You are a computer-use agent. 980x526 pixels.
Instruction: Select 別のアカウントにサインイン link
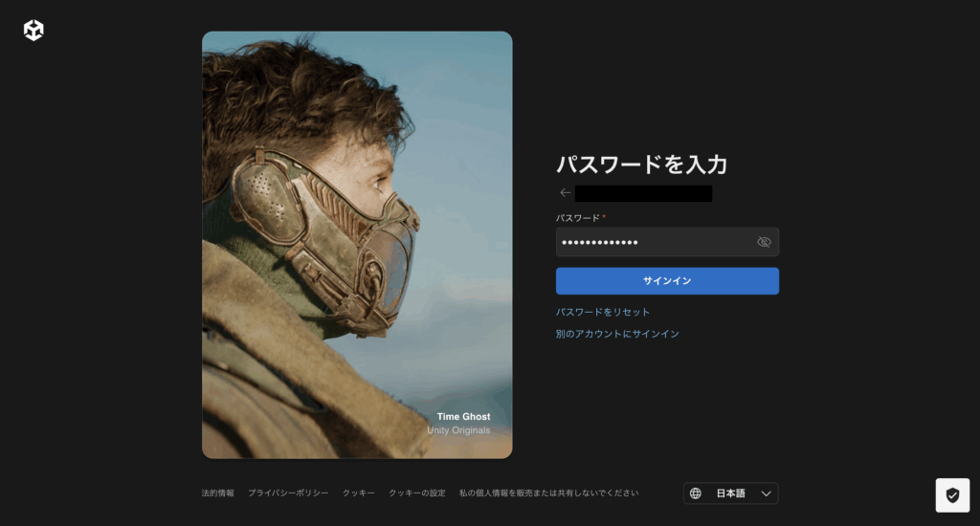click(x=617, y=334)
